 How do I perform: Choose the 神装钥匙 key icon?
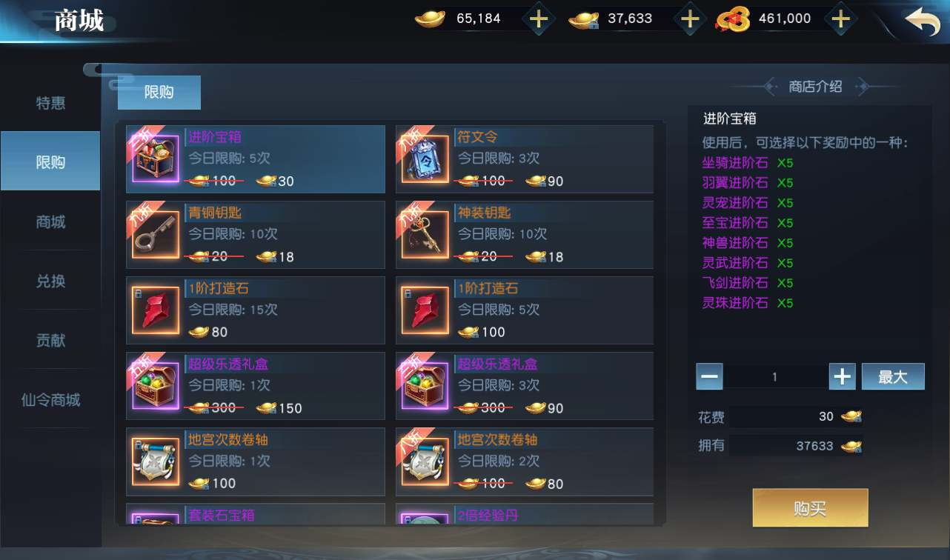pos(425,235)
